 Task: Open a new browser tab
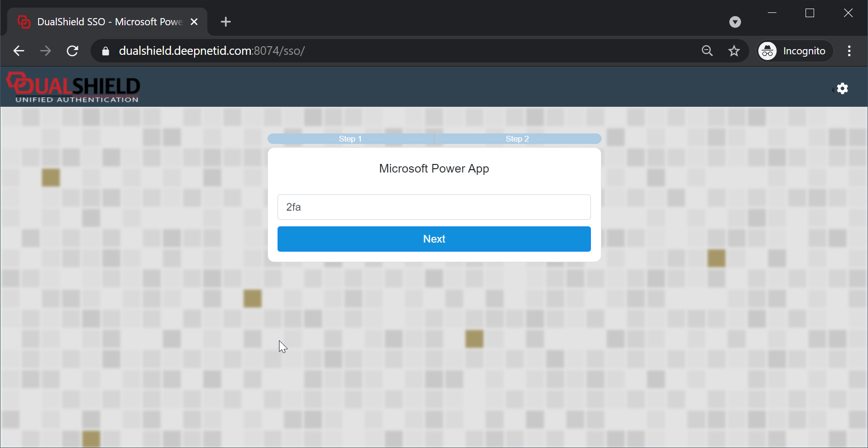(226, 22)
